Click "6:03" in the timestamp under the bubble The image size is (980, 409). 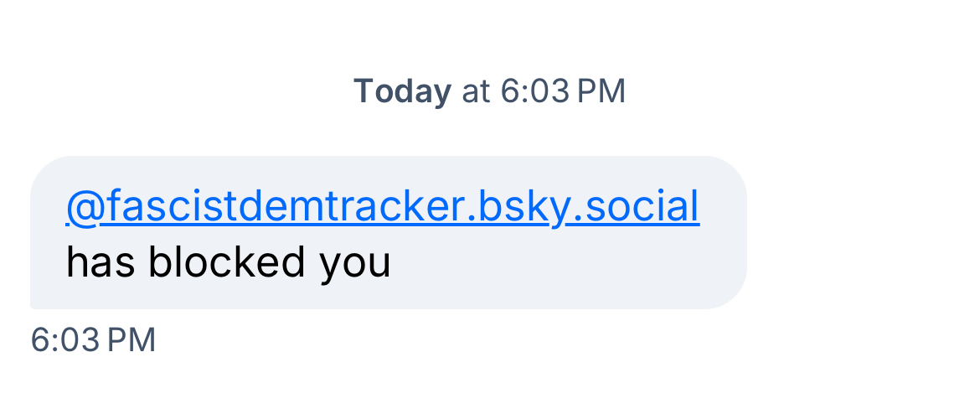tap(63, 340)
